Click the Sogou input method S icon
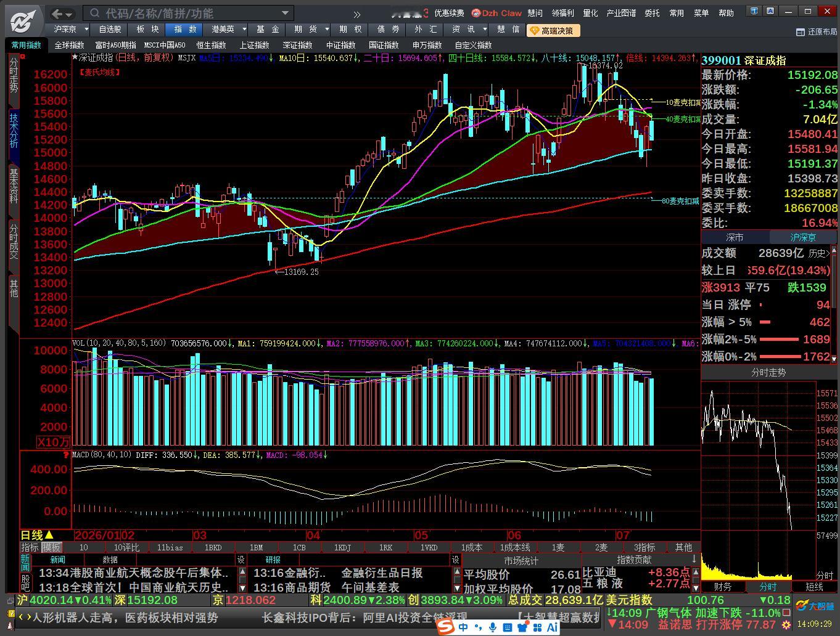 click(x=446, y=627)
